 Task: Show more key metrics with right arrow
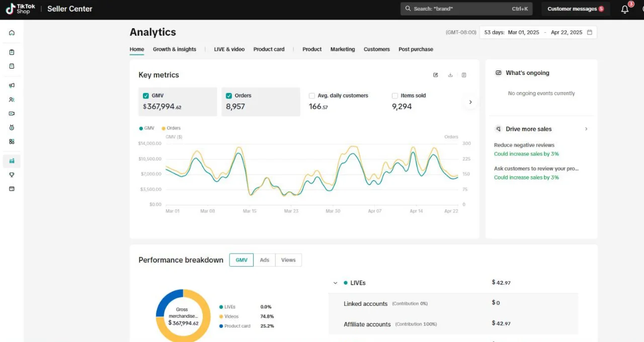[470, 102]
